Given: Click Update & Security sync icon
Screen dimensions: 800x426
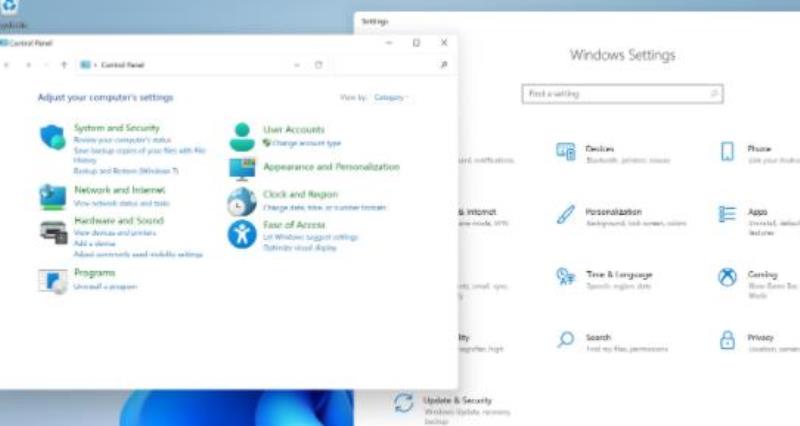Looking at the screenshot, I should (x=404, y=403).
